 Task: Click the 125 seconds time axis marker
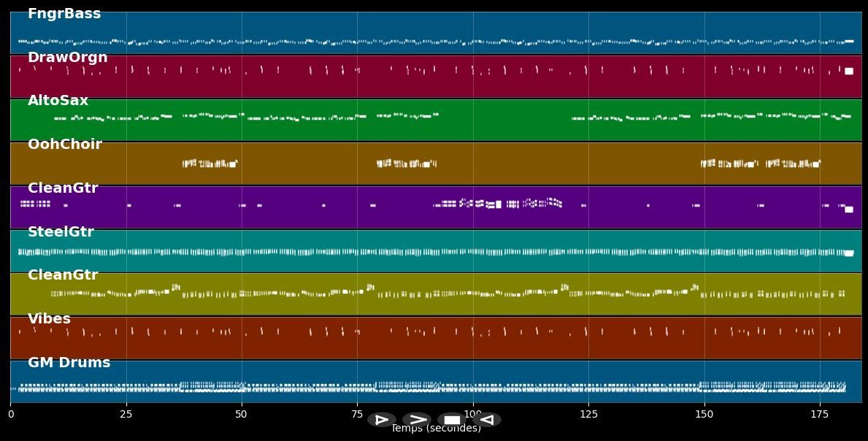[x=588, y=414]
